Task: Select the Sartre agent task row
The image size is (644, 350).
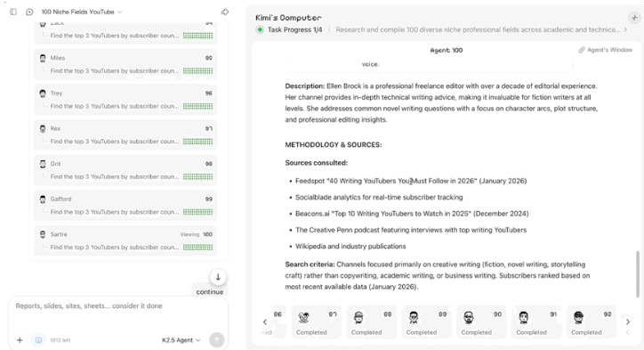Action: coord(125,240)
